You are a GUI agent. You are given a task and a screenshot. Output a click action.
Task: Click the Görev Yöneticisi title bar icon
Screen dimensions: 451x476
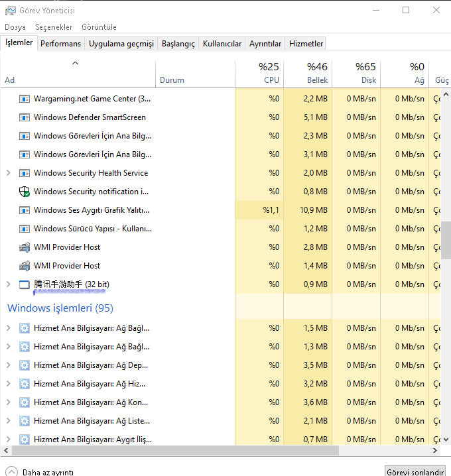pyautogui.click(x=10, y=11)
